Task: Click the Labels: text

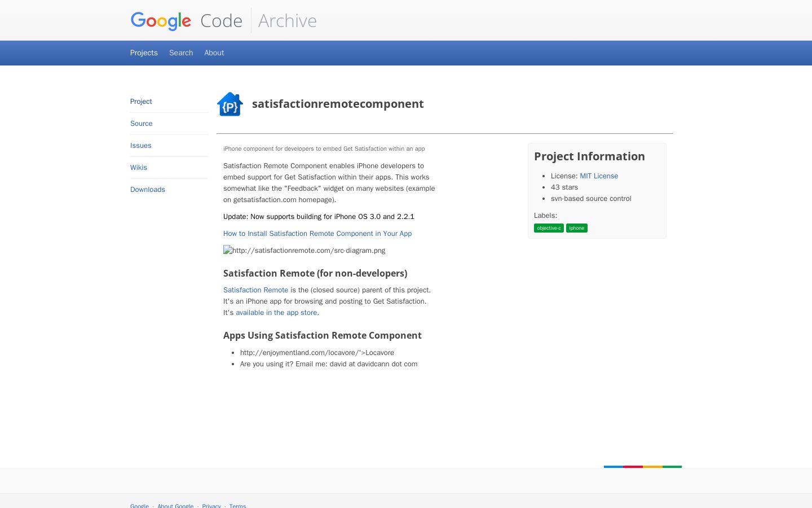Action: (x=545, y=216)
